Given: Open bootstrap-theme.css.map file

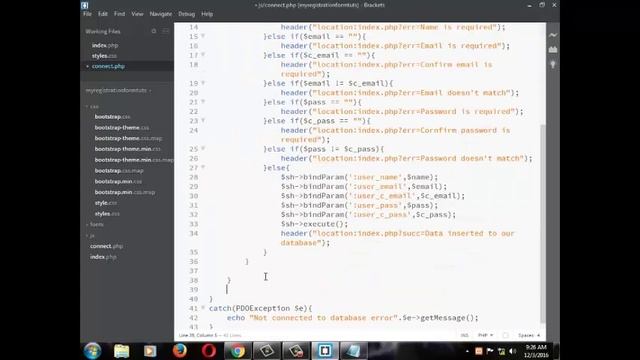Looking at the screenshot, I should point(128,138).
